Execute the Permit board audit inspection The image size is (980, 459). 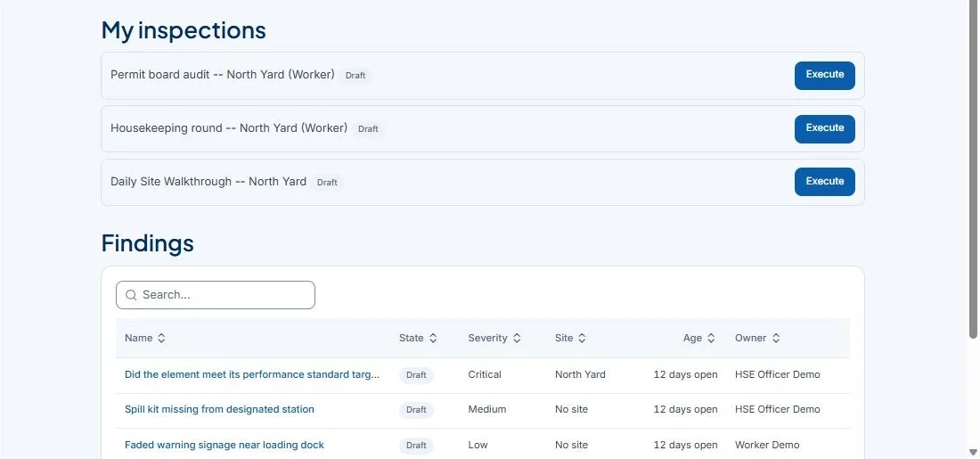pyautogui.click(x=824, y=75)
